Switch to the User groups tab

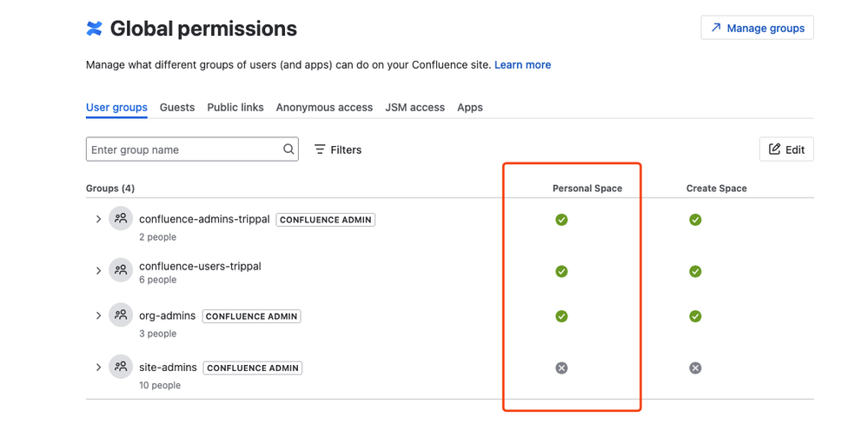[x=116, y=108]
